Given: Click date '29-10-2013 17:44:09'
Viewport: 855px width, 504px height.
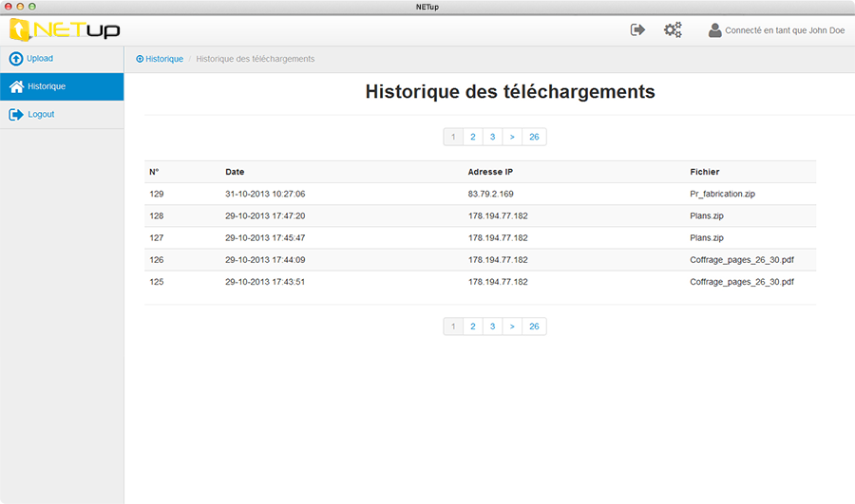Looking at the screenshot, I should tap(265, 260).
